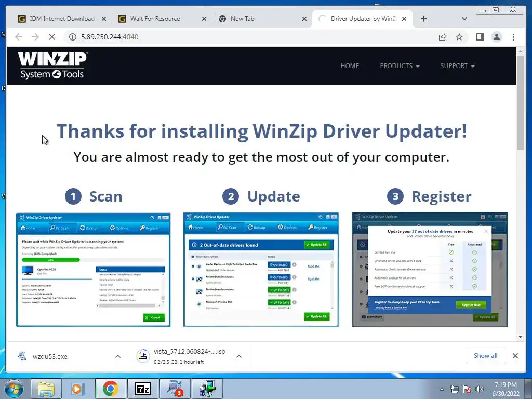This screenshot has width=532, height=399.
Task: Open the Action Center flag icon
Action: [x=467, y=389]
